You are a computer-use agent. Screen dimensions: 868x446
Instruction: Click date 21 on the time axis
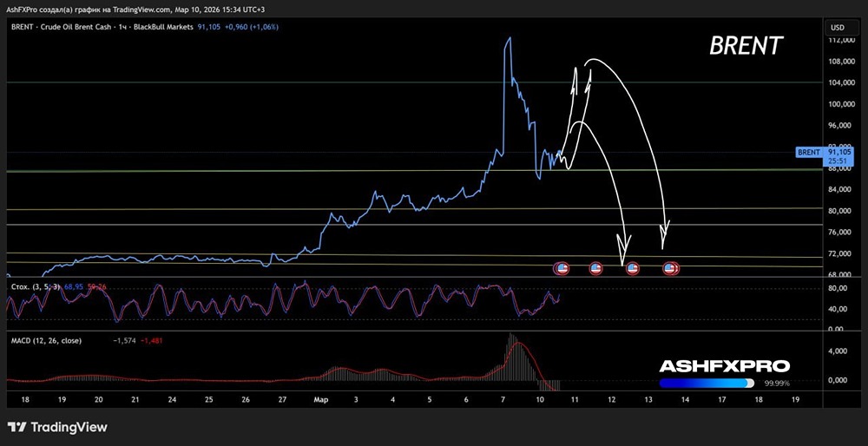tap(135, 399)
